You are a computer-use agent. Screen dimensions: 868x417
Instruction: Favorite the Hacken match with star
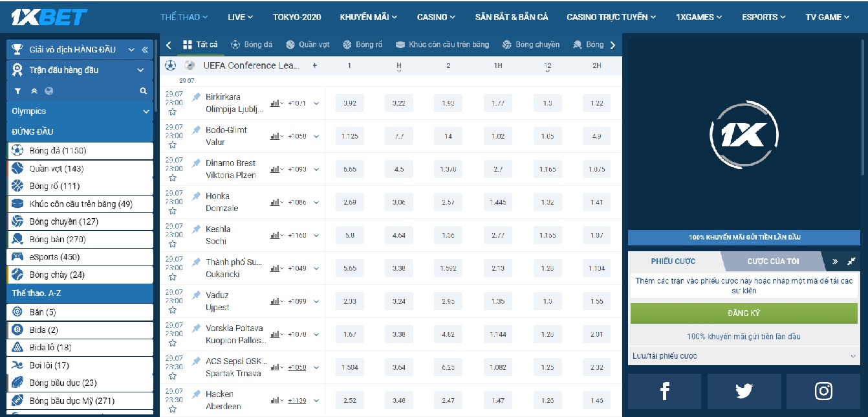tap(173, 409)
